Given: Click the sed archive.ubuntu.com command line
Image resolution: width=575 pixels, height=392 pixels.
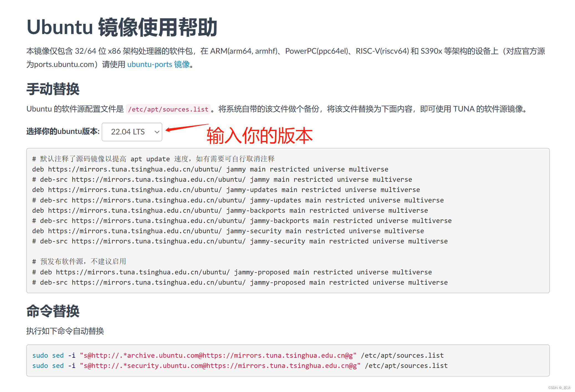Looking at the screenshot, I should (x=238, y=355).
